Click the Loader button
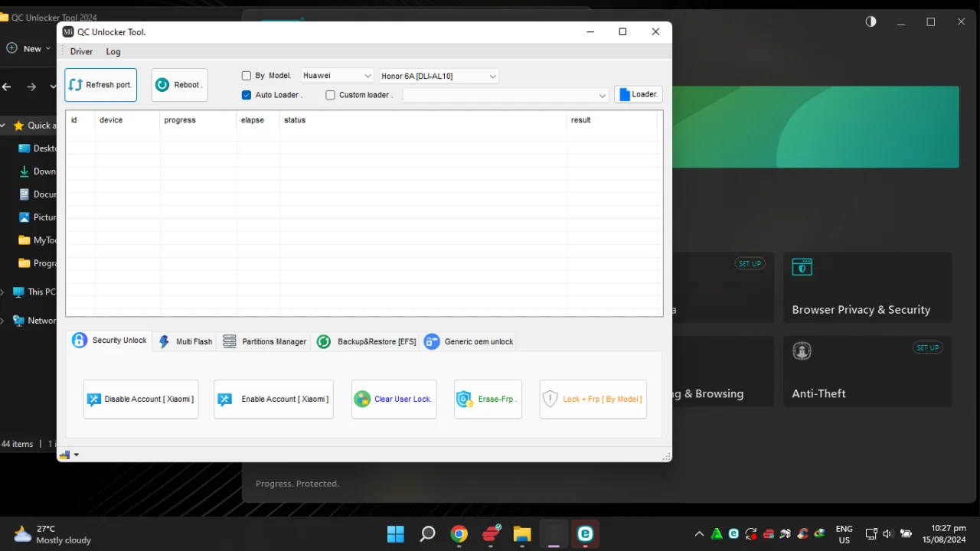 pos(639,94)
